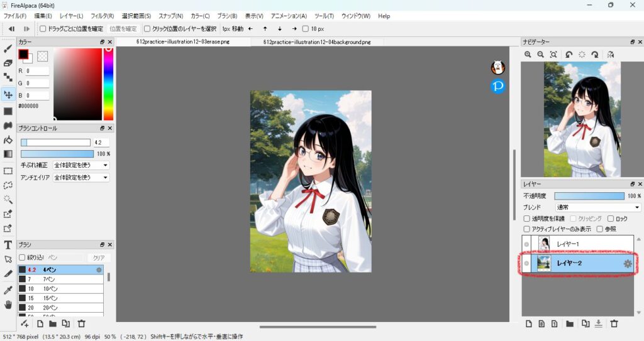Open the フィルタ(R) menu
Screen dimensions: 644x341
coord(102,16)
